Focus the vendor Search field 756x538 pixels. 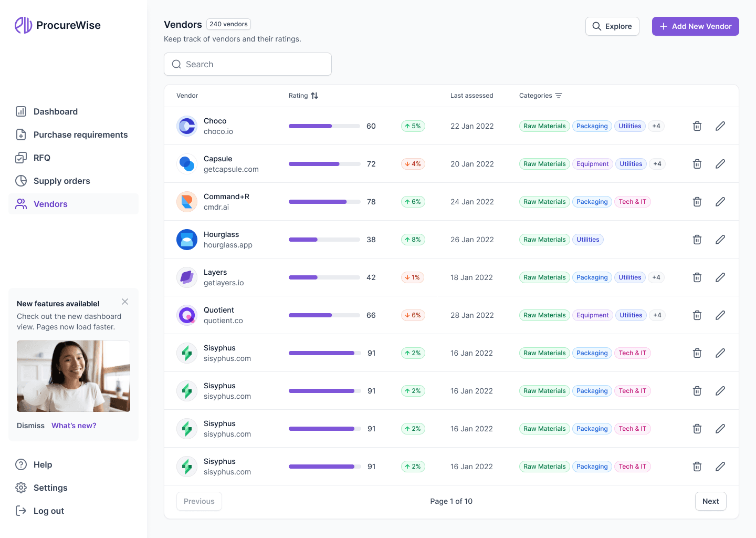(248, 64)
